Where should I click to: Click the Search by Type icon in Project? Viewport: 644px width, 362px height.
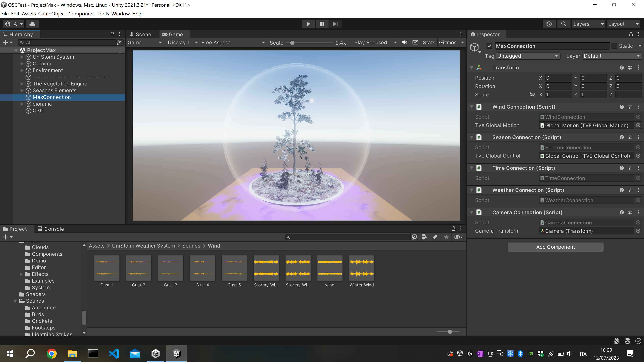(424, 237)
